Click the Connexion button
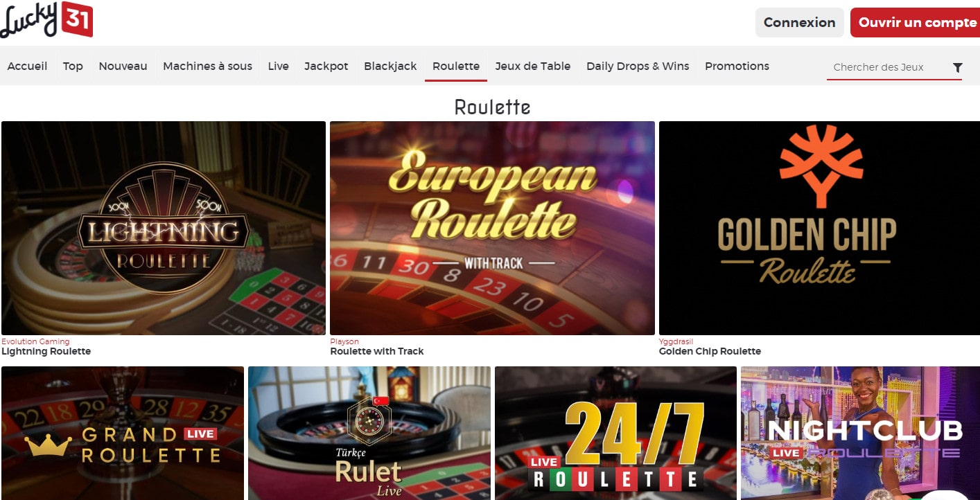Screen dimensions: 980x500 [x=799, y=22]
